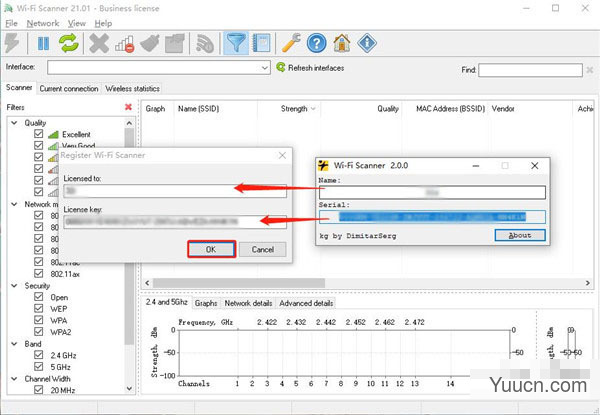This screenshot has width=600, height=415.
Task: Open the Network details tab
Action: click(248, 303)
